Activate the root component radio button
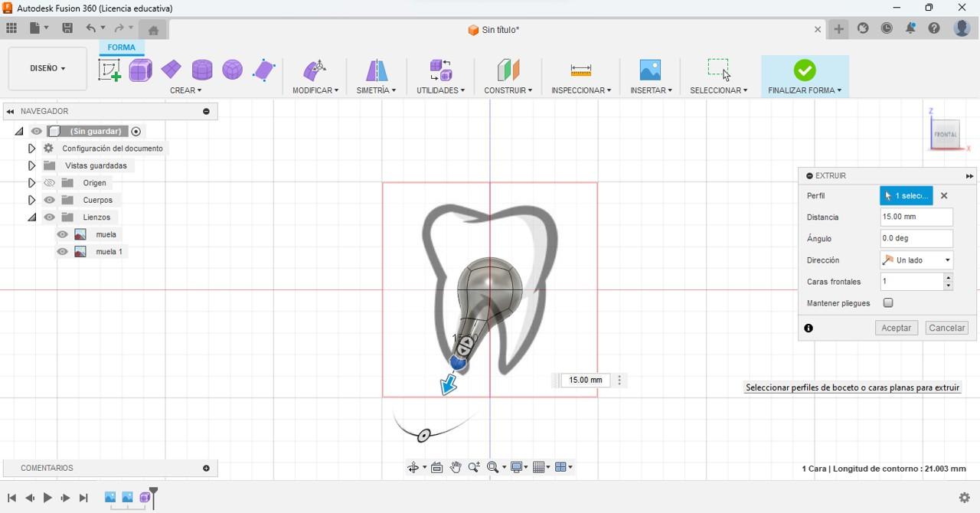 136,131
